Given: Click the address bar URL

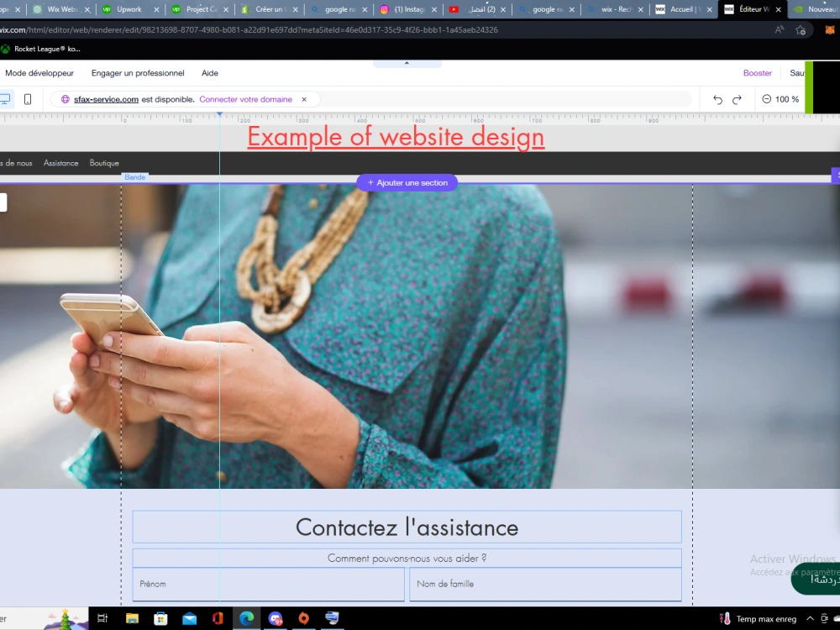Looking at the screenshot, I should click(x=249, y=30).
